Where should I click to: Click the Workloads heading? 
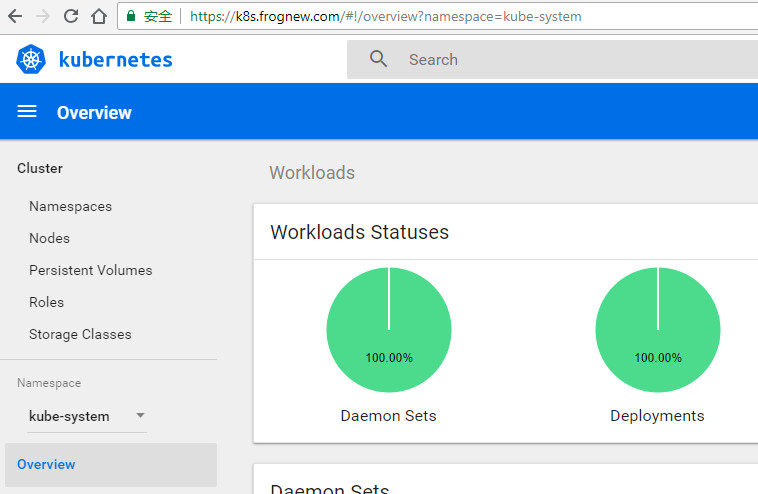point(312,173)
